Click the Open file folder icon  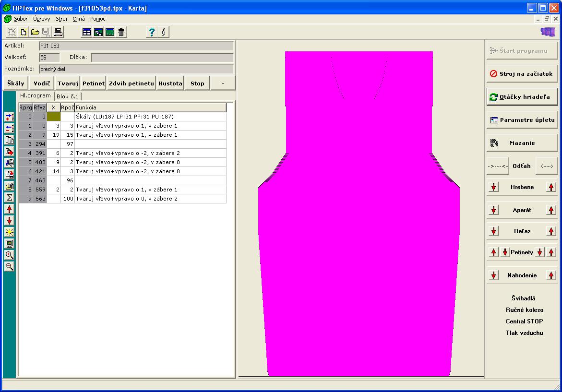[x=35, y=32]
